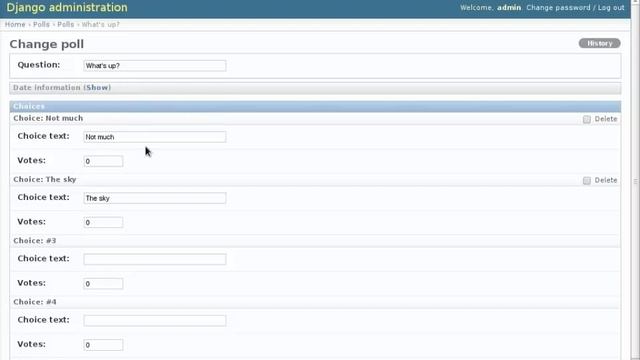Click the vertical page scrollbar
640x360 pixels.
(635, 180)
